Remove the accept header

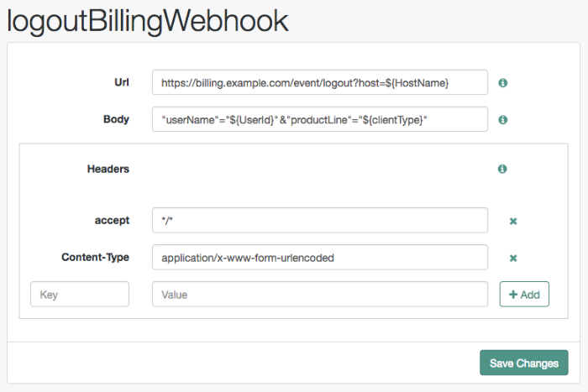tap(513, 221)
